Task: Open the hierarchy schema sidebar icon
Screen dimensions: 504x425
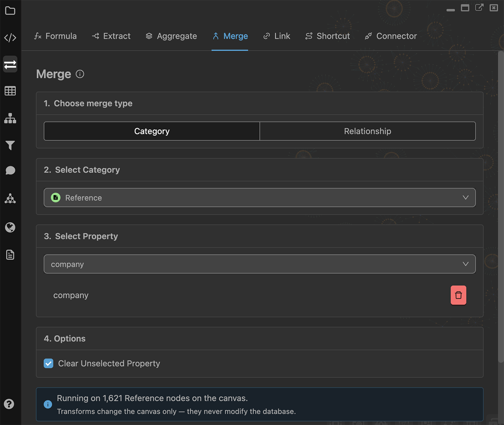Action: pyautogui.click(x=10, y=118)
